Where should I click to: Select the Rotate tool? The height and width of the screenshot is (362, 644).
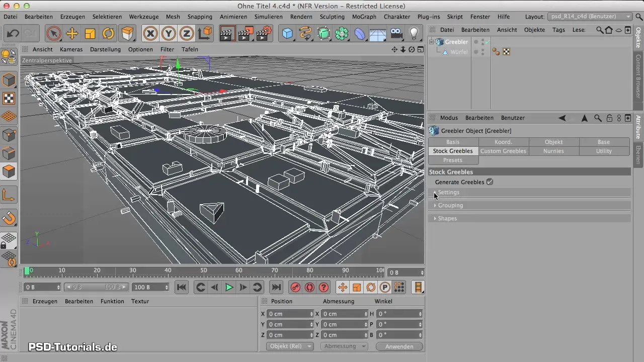[108, 34]
